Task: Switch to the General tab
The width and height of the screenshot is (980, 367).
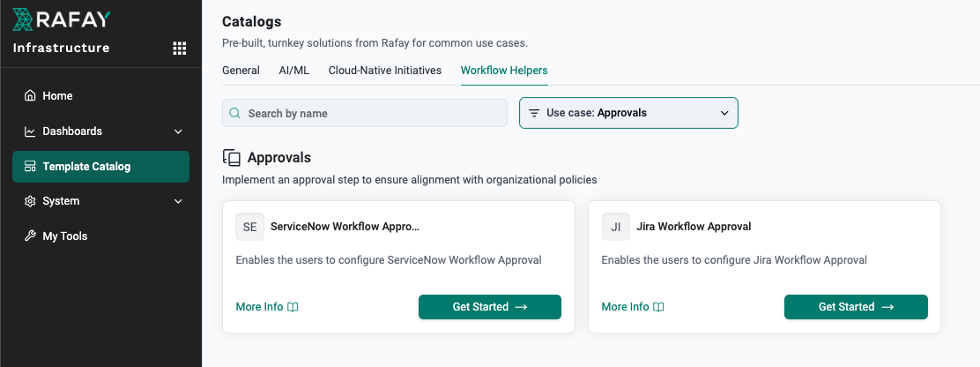Action: [241, 71]
